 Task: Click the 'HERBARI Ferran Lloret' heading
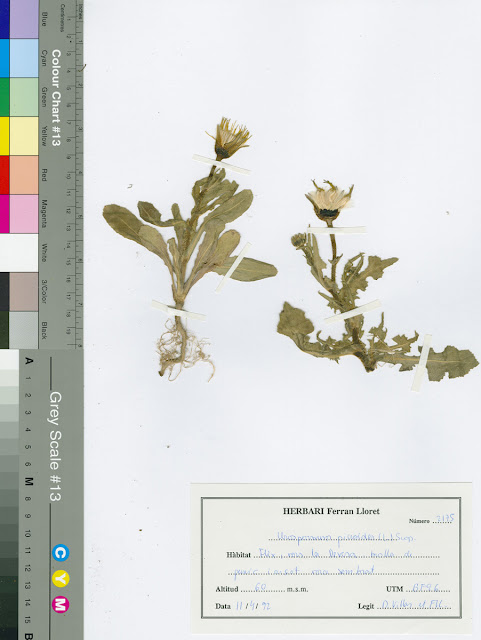pyautogui.click(x=331, y=511)
